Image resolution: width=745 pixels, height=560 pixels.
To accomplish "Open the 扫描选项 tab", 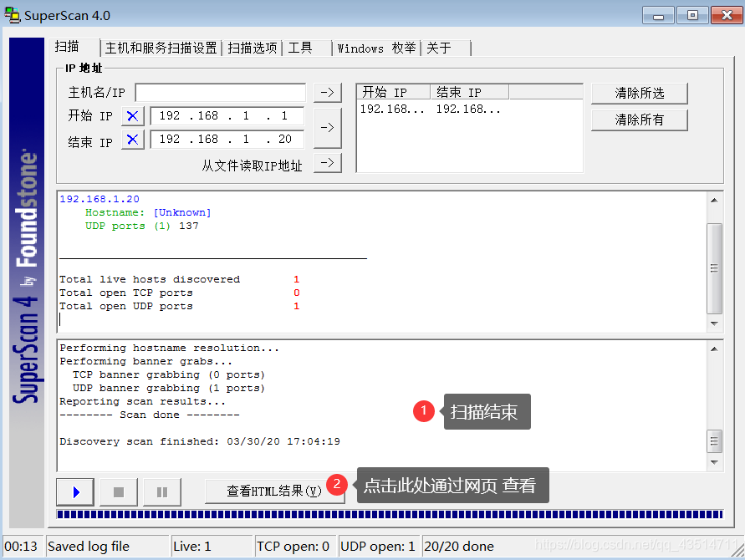I will click(253, 48).
